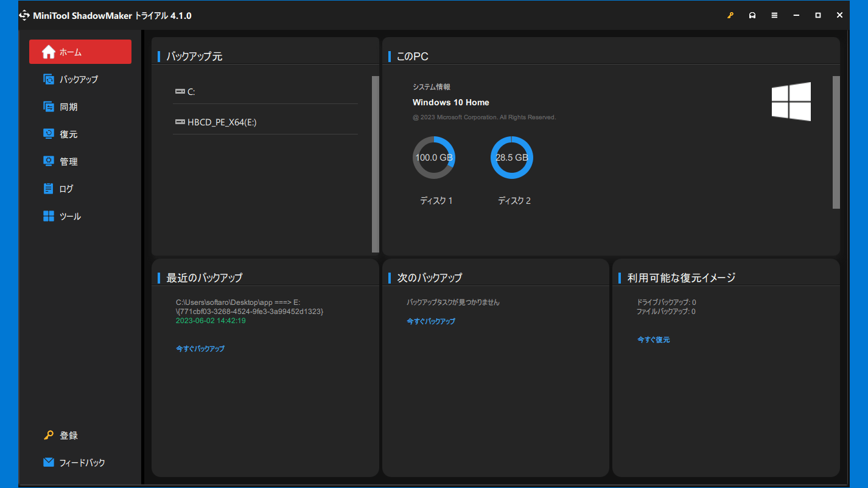This screenshot has width=868, height=488.
Task: Click the tools grid icon
Action: (x=49, y=216)
